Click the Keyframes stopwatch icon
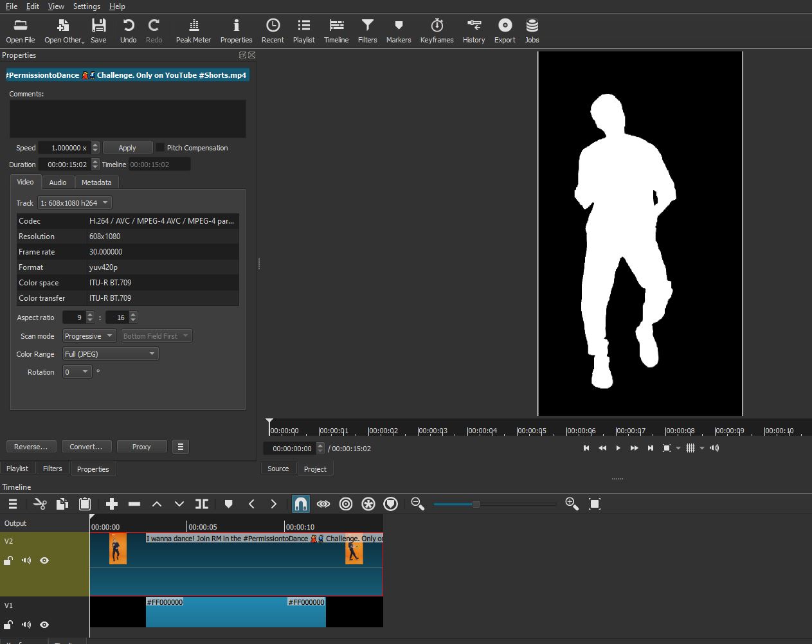This screenshot has width=812, height=644. point(437,30)
